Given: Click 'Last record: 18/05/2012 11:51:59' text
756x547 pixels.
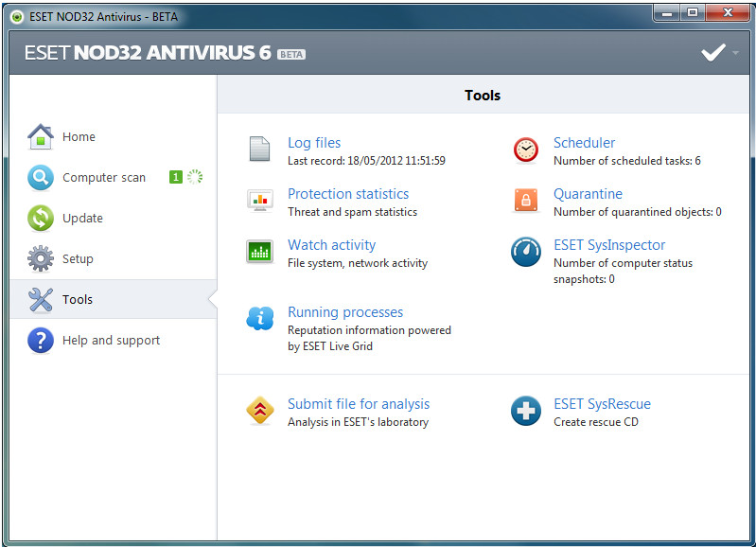Looking at the screenshot, I should [x=366, y=161].
